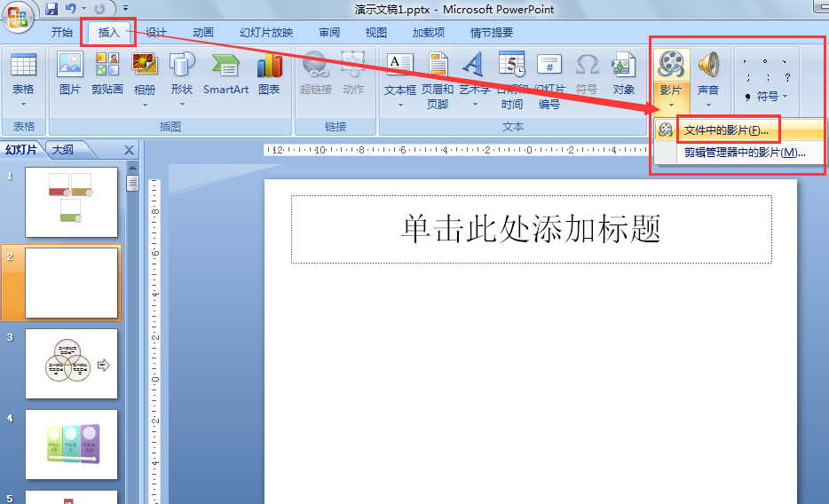Open the 审阅 ribbon tab
Viewport: 829px width, 504px height.
[x=329, y=32]
